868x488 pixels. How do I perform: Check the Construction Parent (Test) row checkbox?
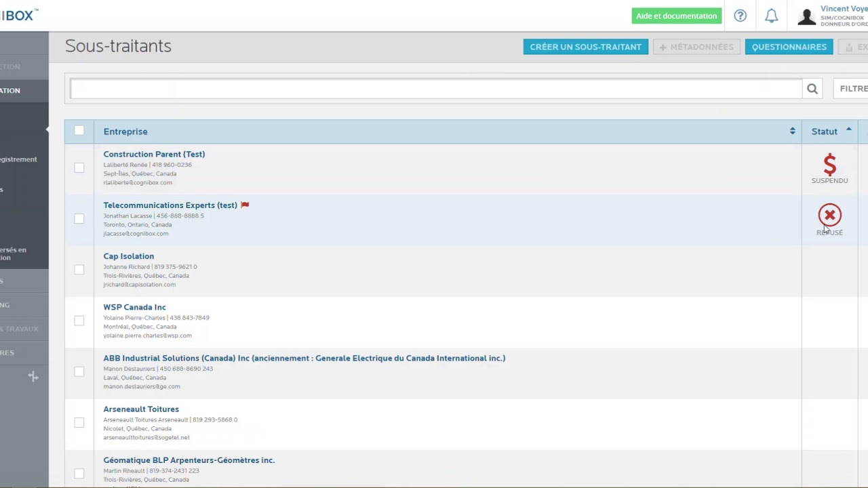coord(79,167)
